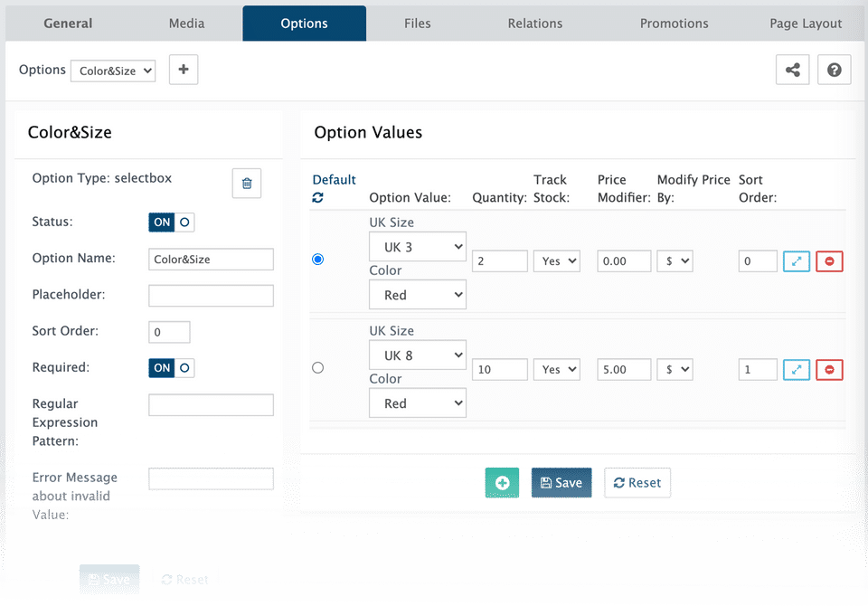Open the Track Stock dropdown in the UK 8 row

click(556, 369)
